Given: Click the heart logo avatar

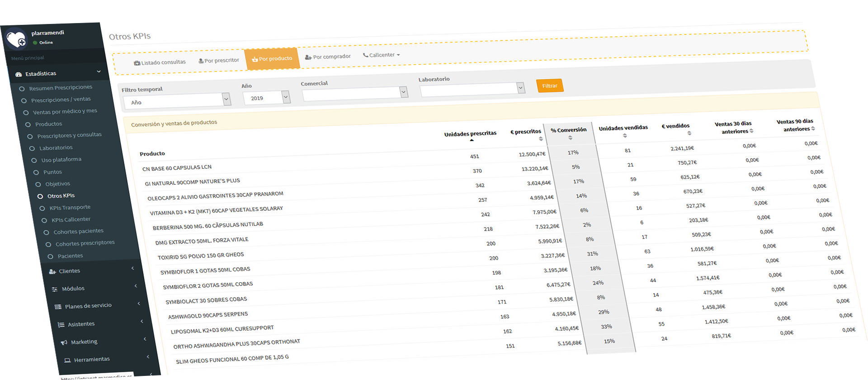Looking at the screenshot, I should [16, 39].
